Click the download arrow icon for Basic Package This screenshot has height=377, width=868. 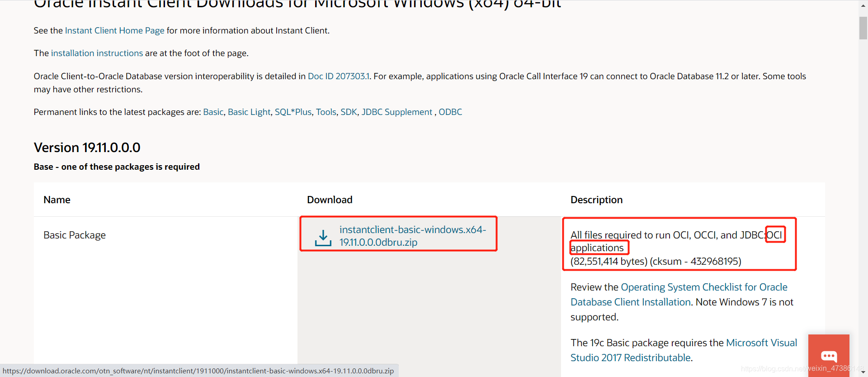323,238
